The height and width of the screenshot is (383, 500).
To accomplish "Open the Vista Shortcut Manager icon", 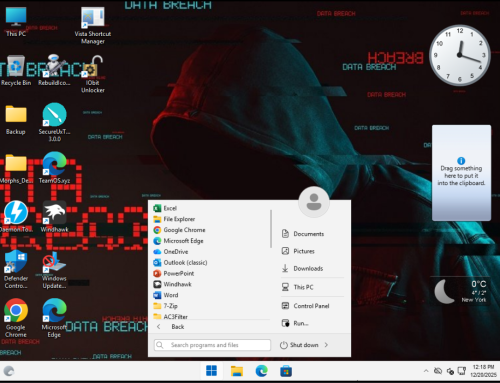I will click(x=93, y=26).
